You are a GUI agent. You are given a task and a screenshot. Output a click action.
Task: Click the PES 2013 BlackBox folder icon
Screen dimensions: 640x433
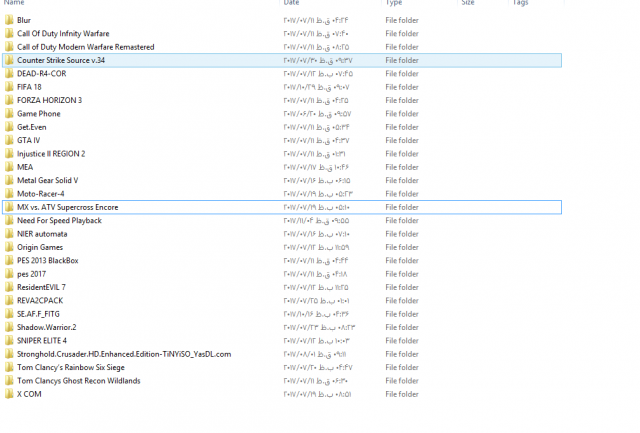tap(9, 260)
